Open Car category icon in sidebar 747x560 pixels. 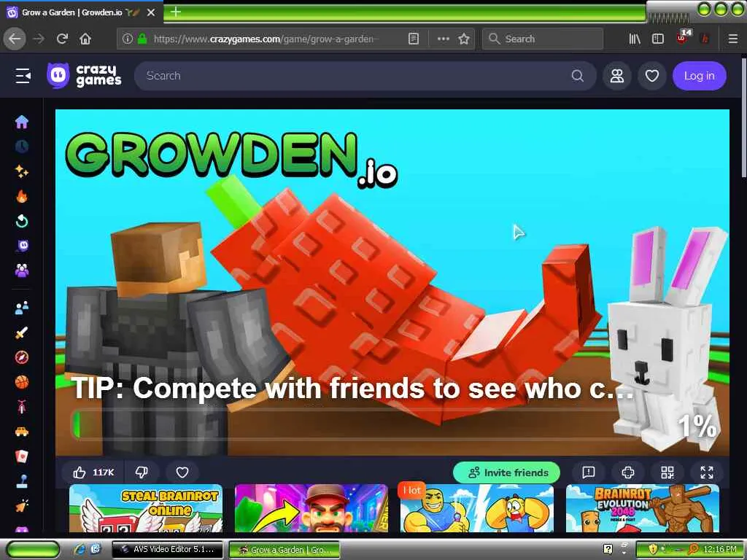point(22,432)
